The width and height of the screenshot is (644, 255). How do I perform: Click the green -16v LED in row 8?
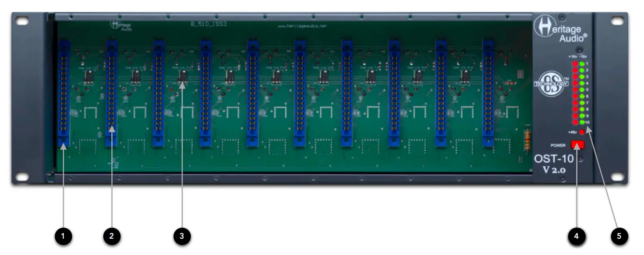(x=582, y=109)
